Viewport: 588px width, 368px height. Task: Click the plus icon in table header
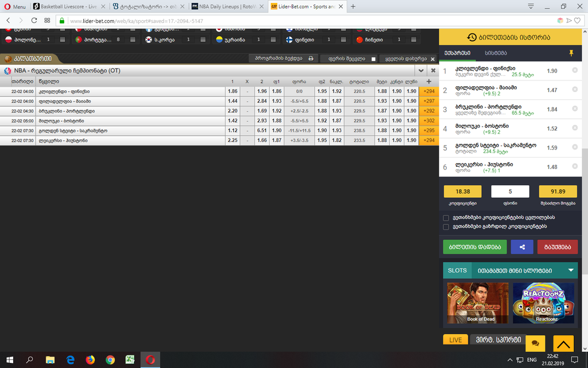tap(428, 81)
